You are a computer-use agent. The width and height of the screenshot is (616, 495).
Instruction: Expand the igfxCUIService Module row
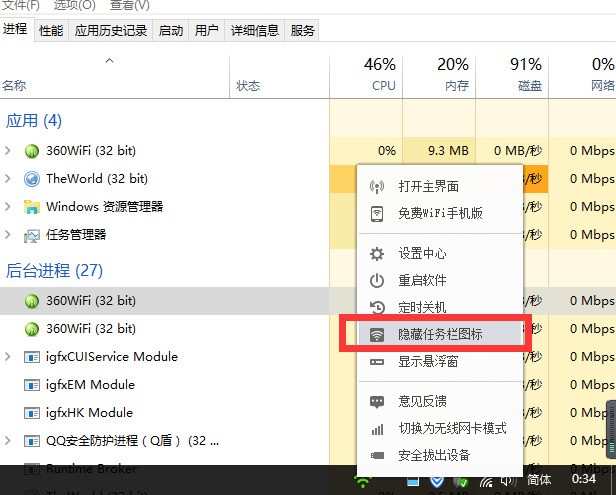(x=7, y=357)
